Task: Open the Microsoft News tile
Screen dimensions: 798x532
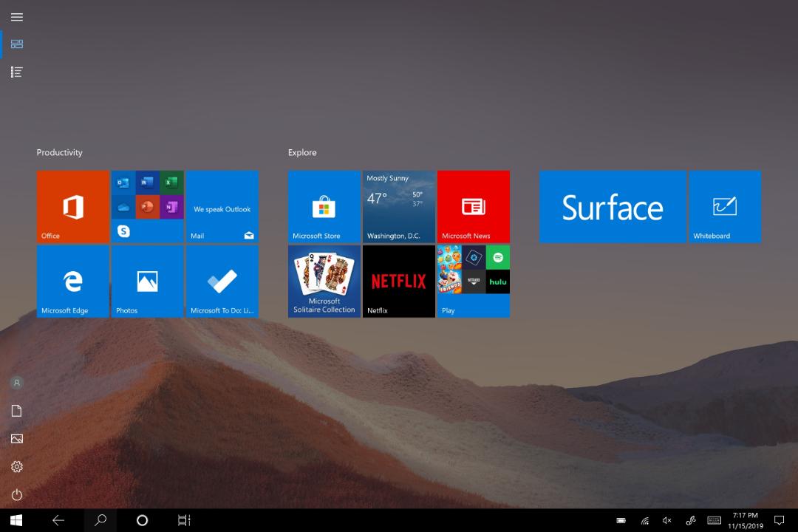Action: (474, 206)
